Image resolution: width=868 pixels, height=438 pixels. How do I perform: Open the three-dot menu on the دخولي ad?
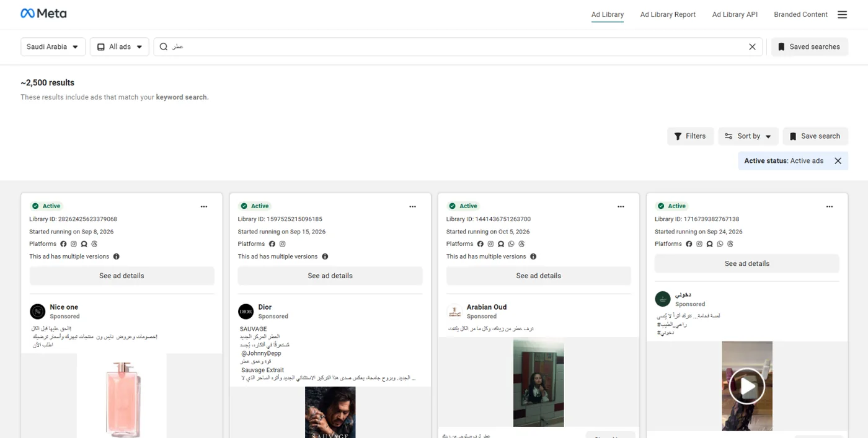829,206
